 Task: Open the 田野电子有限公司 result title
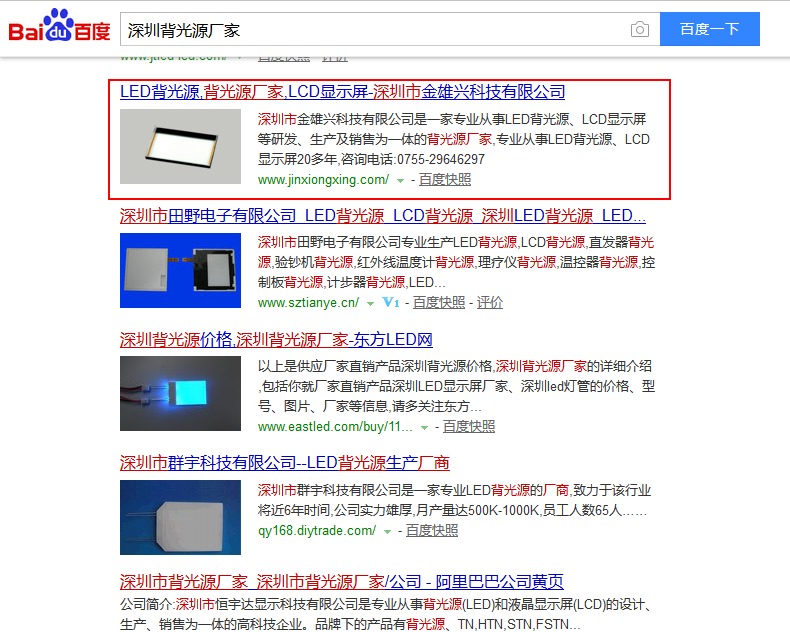coord(383,216)
